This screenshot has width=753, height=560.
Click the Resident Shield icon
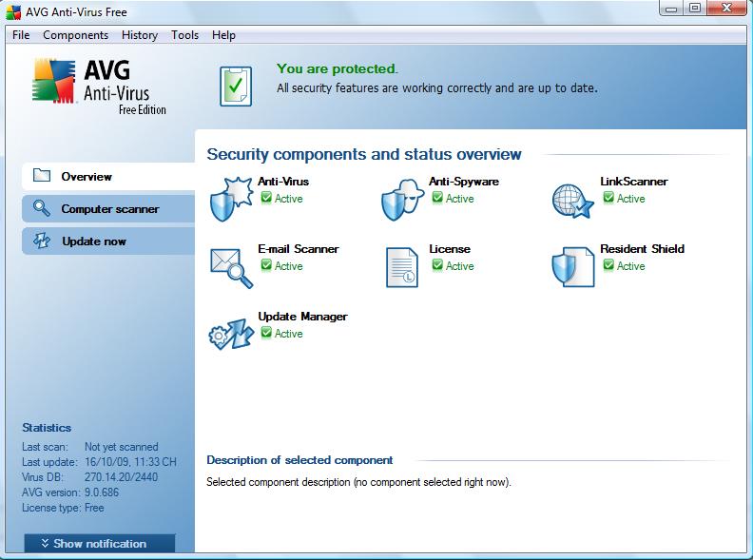(572, 267)
